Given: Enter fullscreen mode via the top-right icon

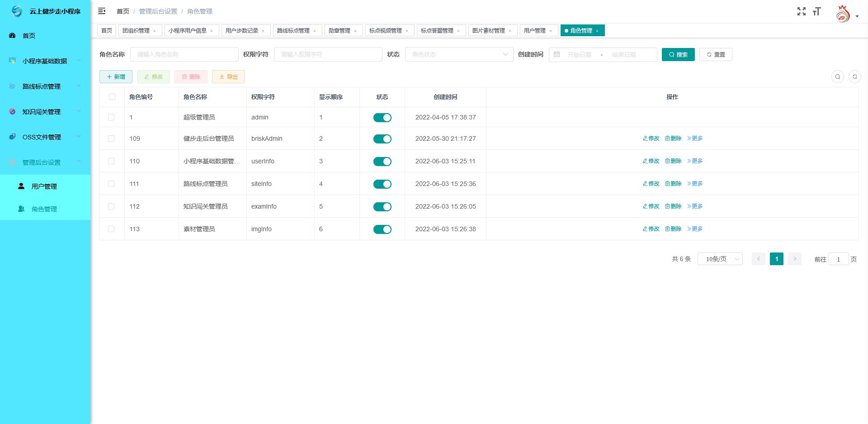Looking at the screenshot, I should click(801, 11).
